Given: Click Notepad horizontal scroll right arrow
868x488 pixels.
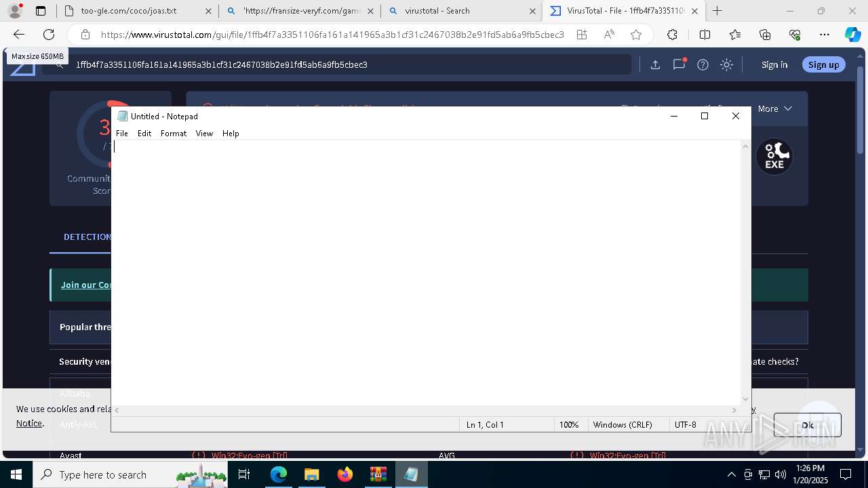Looking at the screenshot, I should tap(734, 410).
